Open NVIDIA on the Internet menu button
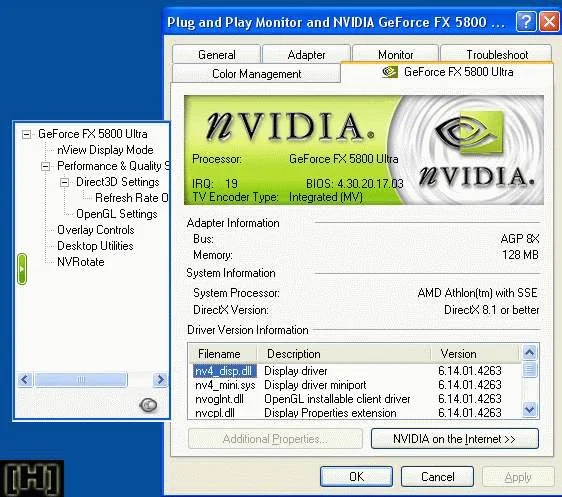562x497 pixels. (454, 439)
